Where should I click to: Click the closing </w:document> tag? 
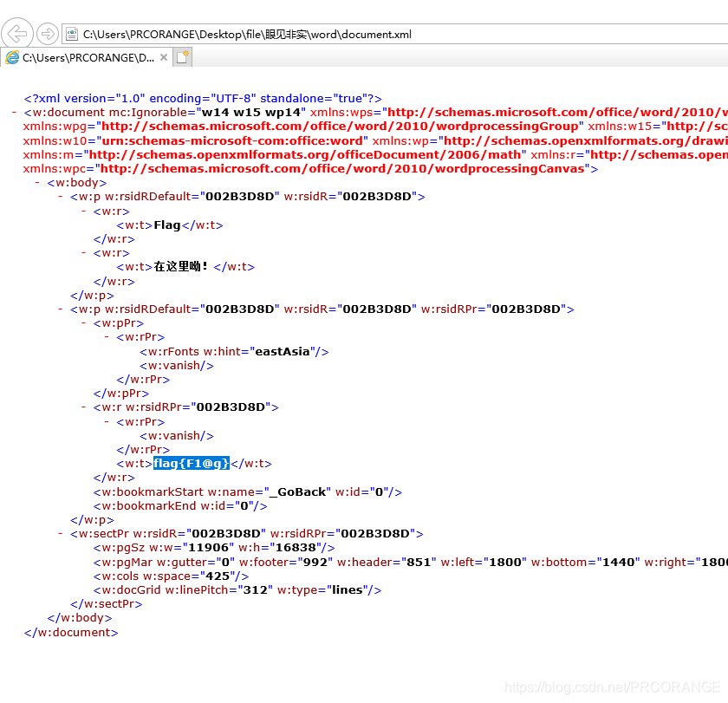click(71, 633)
